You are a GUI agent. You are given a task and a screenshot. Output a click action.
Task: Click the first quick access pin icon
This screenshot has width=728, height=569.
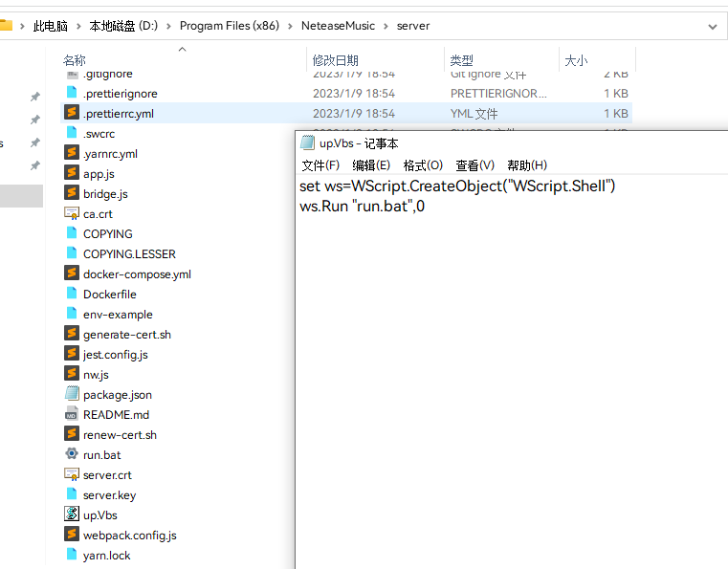coord(35,97)
